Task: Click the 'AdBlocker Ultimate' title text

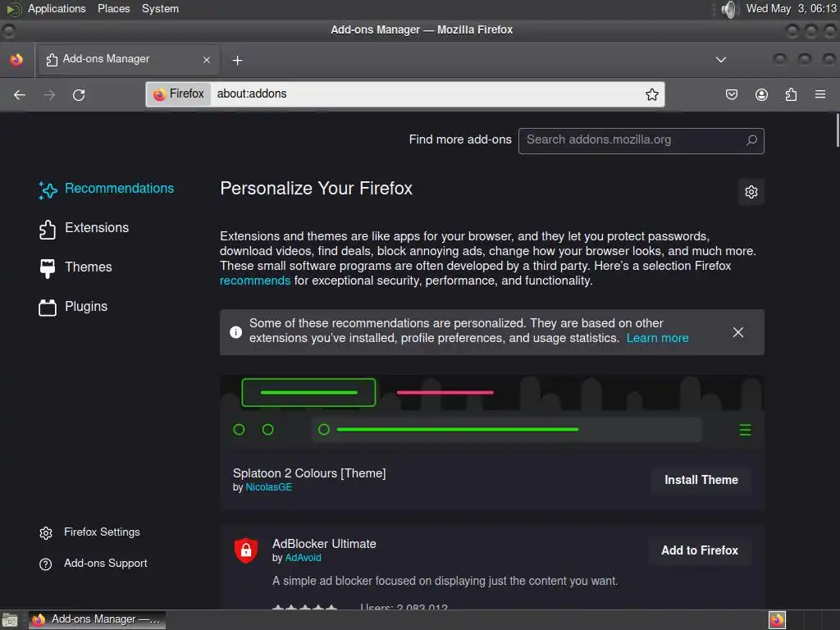Action: point(324,544)
